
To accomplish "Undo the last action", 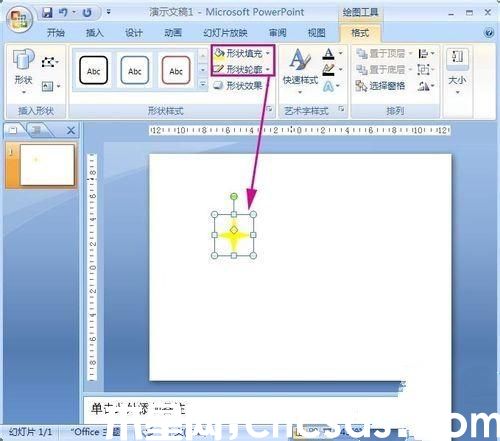I will [x=63, y=13].
